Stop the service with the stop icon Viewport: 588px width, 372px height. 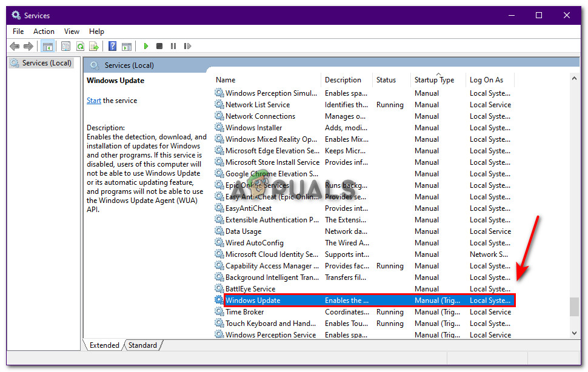point(159,46)
